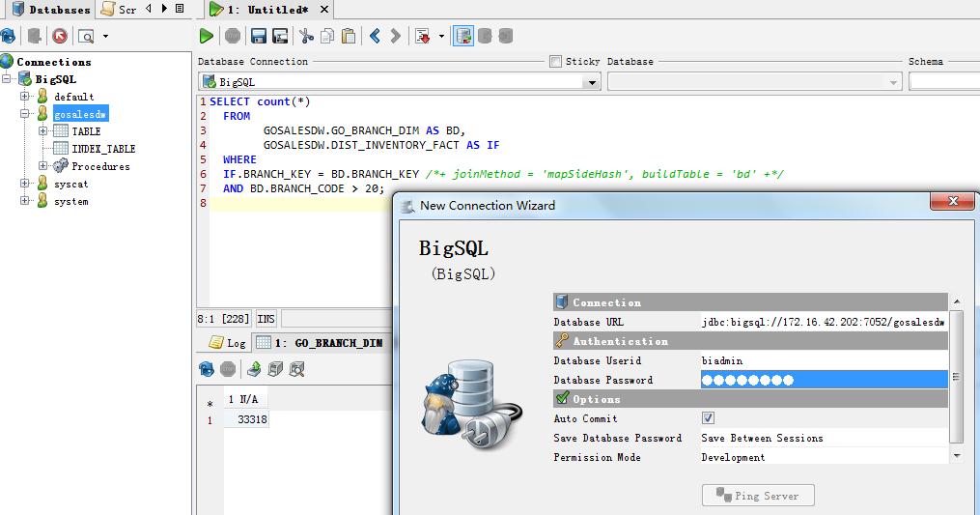This screenshot has width=980, height=515.
Task: Go forward with the gray right arrow
Action: point(396,37)
